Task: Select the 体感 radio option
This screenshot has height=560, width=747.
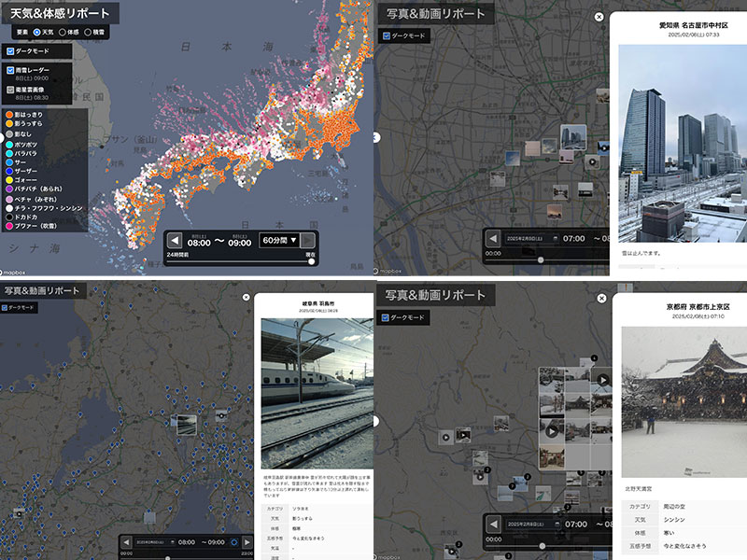Action: point(63,32)
